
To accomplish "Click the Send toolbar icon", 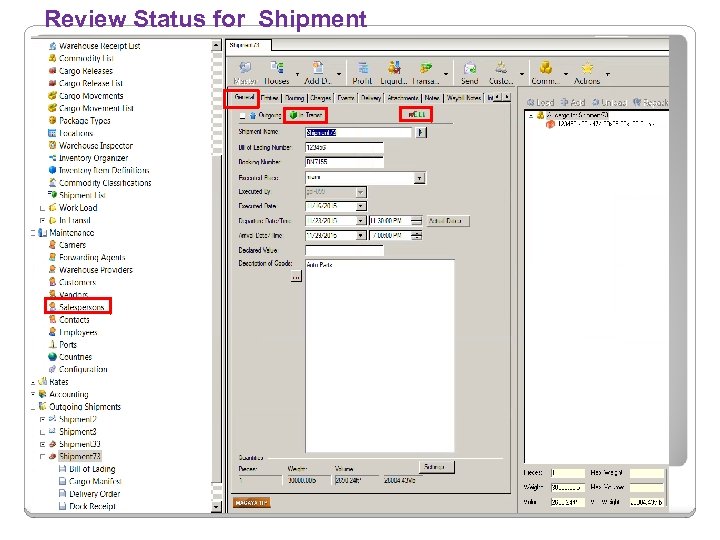I will click(469, 72).
